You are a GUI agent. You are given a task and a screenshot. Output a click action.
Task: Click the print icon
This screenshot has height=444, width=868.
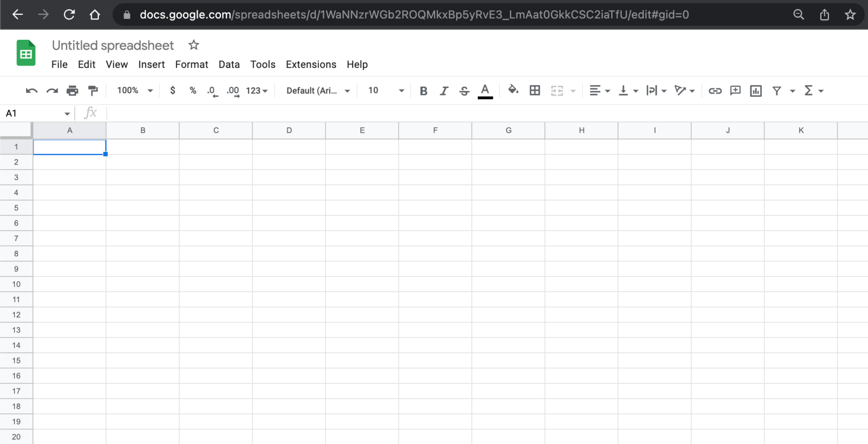[72, 91]
